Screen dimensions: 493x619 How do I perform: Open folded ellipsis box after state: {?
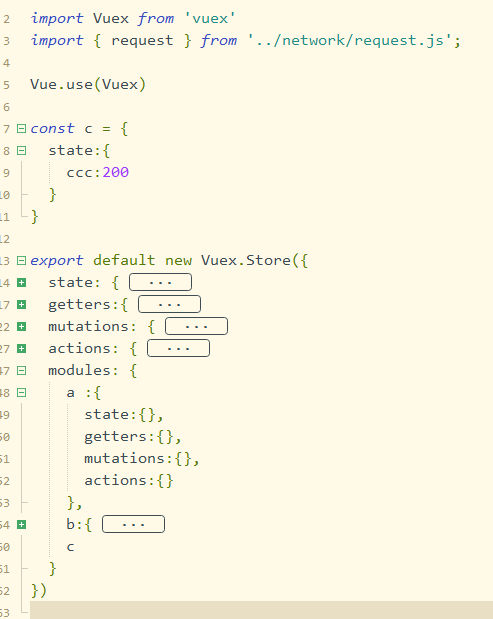(160, 282)
